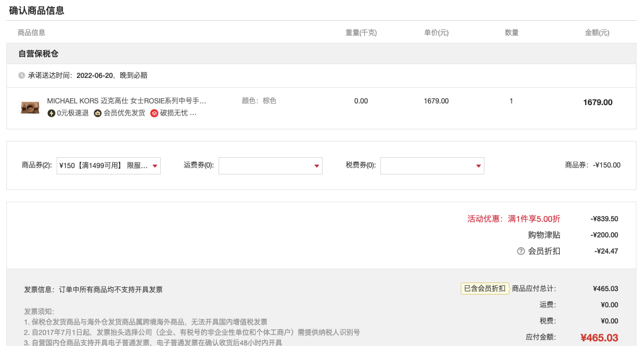The height and width of the screenshot is (346, 644).
Task: Open the MICHAEL KORS 迈克高仕 product title link
Action: click(127, 101)
